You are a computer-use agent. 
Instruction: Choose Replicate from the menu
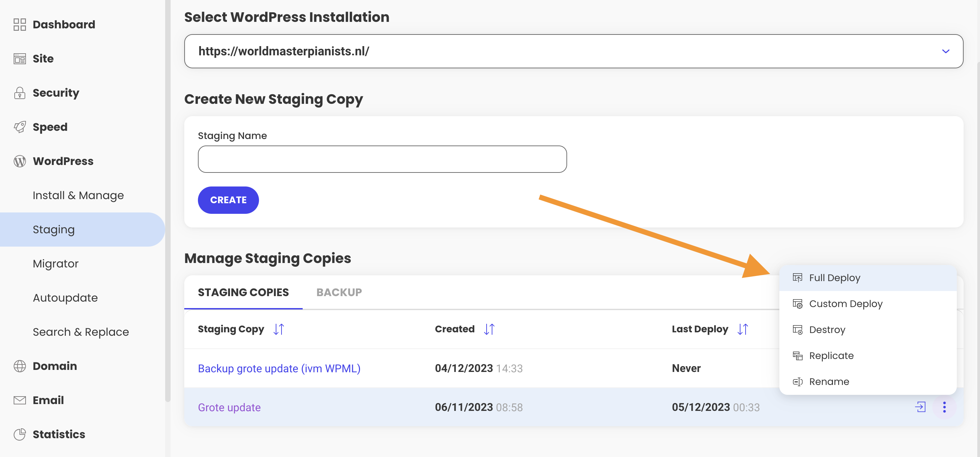(868, 356)
